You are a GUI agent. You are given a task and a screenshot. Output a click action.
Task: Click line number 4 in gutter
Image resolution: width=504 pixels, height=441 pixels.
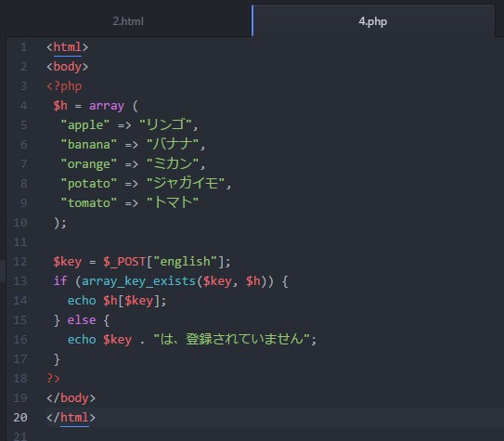[x=23, y=106]
